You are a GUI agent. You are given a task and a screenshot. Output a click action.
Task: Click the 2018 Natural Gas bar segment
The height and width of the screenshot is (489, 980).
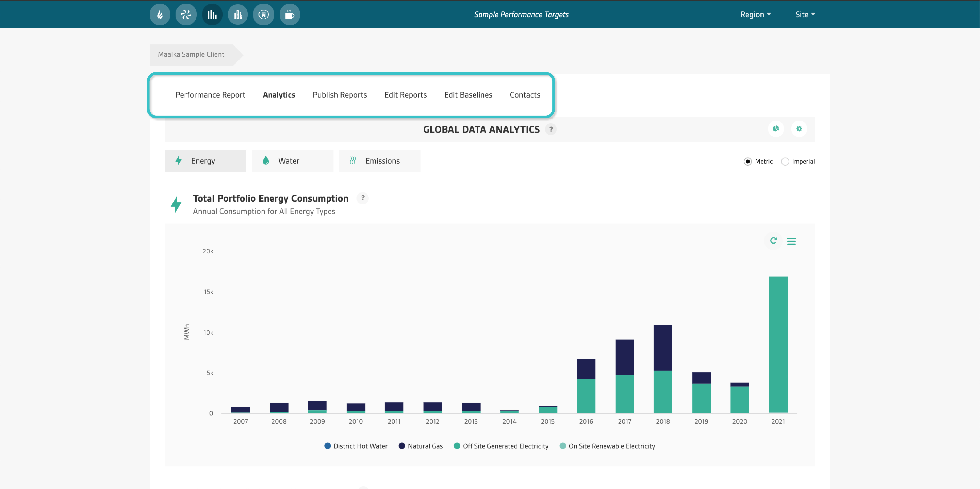[663, 348]
